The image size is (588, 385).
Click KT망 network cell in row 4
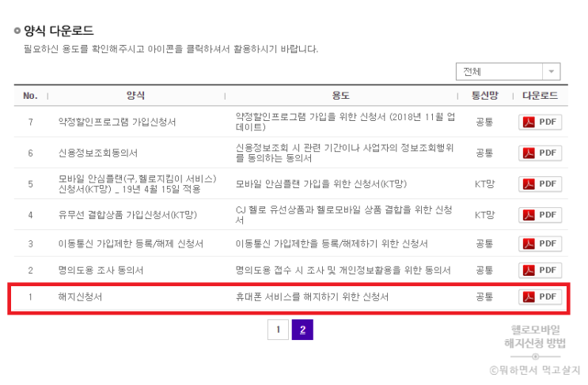click(484, 215)
